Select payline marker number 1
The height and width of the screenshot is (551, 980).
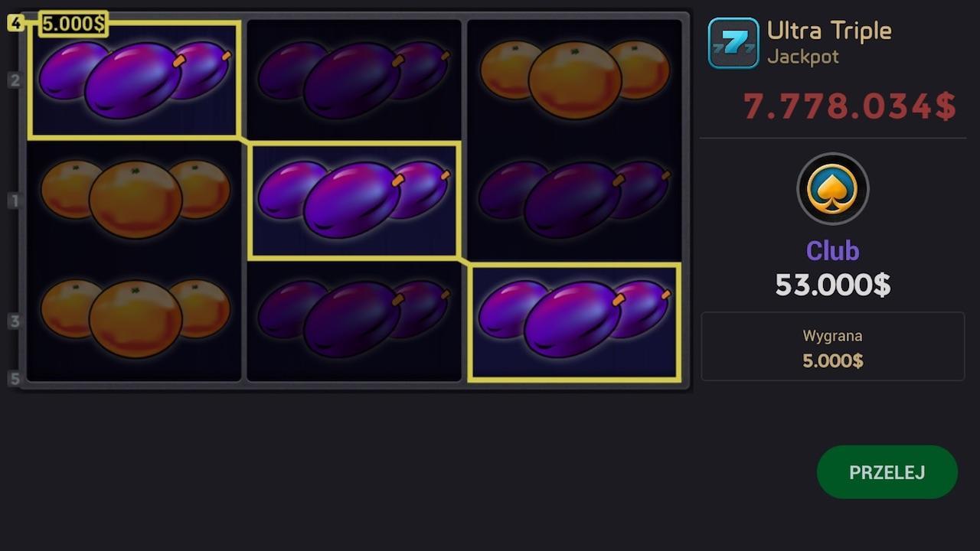15,201
